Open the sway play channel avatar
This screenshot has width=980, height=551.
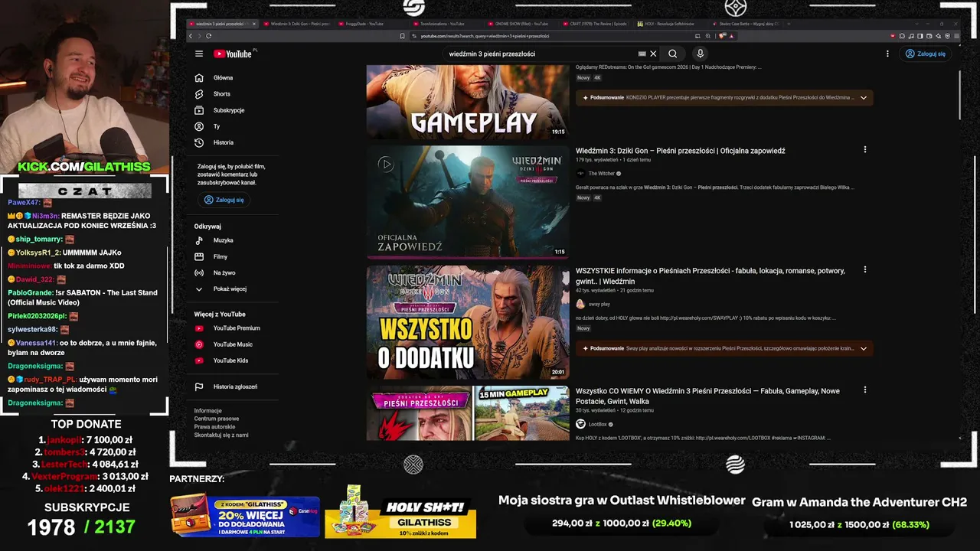[x=580, y=304]
